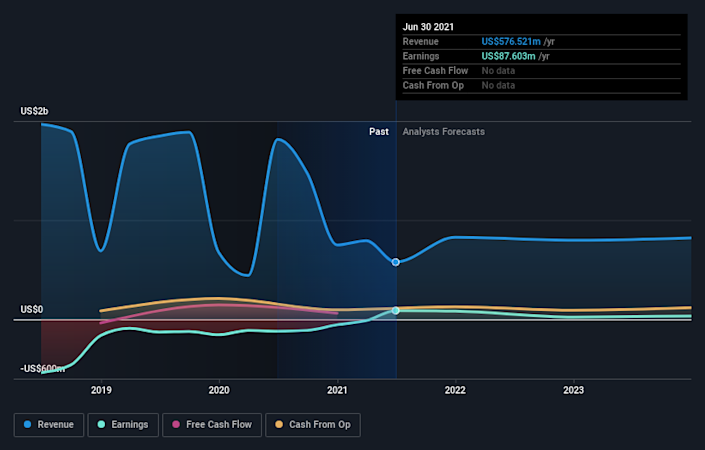Image resolution: width=705 pixels, height=450 pixels.
Task: Click the teal Earnings data point marker on chart
Action: coord(396,311)
